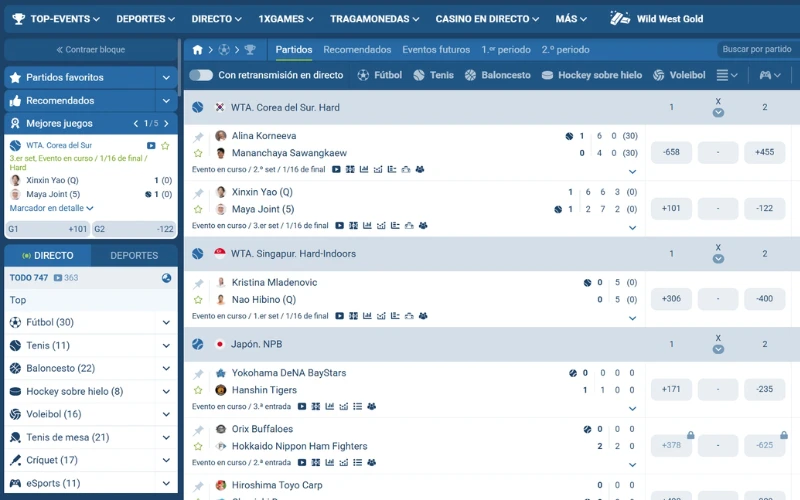
Task: Select G1 +101 in sidebar card
Action: pos(47,229)
